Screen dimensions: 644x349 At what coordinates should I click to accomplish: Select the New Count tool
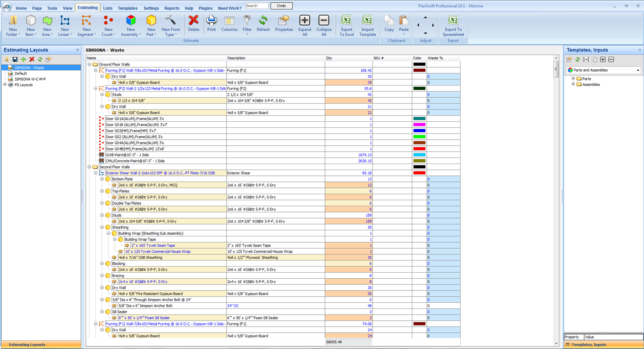[108, 25]
